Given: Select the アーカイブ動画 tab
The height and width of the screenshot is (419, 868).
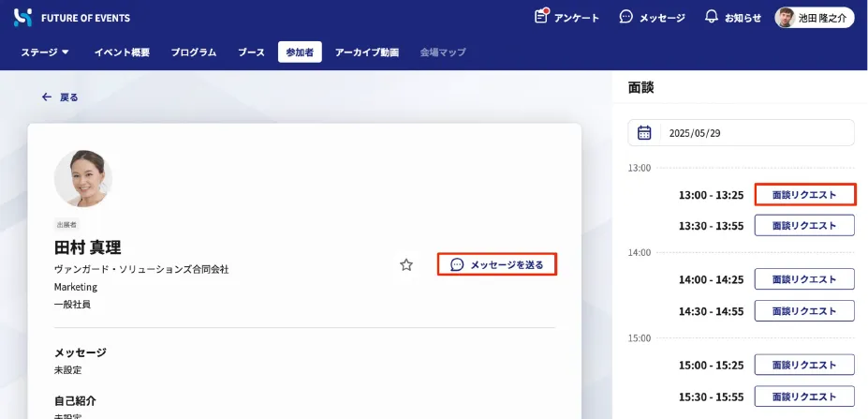Looking at the screenshot, I should click(367, 52).
